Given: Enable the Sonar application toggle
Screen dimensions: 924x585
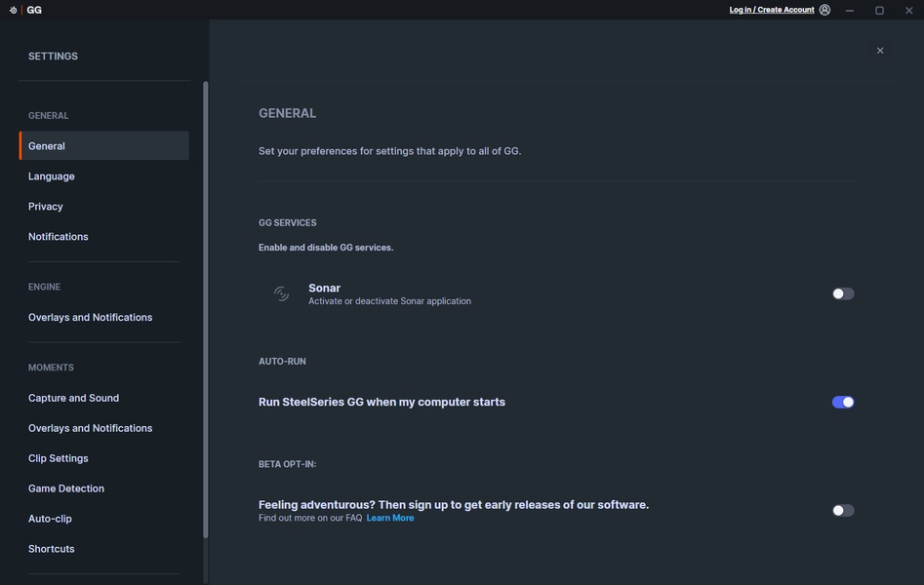Looking at the screenshot, I should coord(843,293).
